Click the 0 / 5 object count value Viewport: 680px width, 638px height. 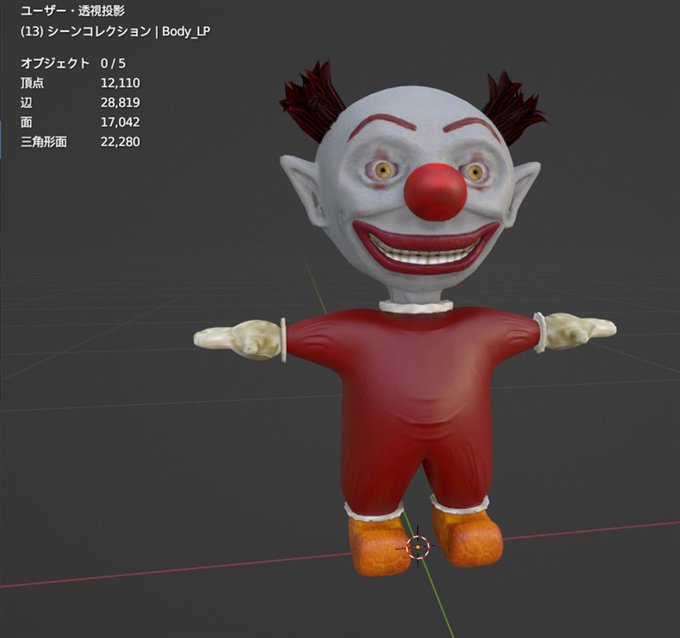click(x=113, y=63)
